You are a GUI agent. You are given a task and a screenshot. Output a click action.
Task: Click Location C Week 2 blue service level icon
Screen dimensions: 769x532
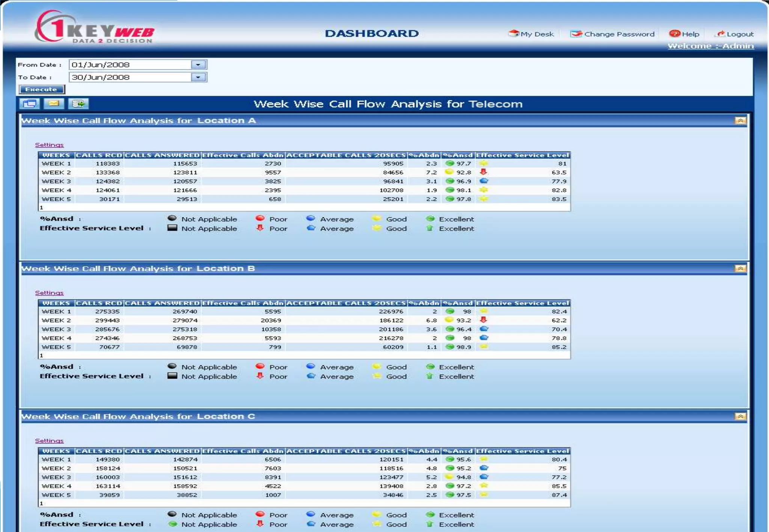point(484,468)
